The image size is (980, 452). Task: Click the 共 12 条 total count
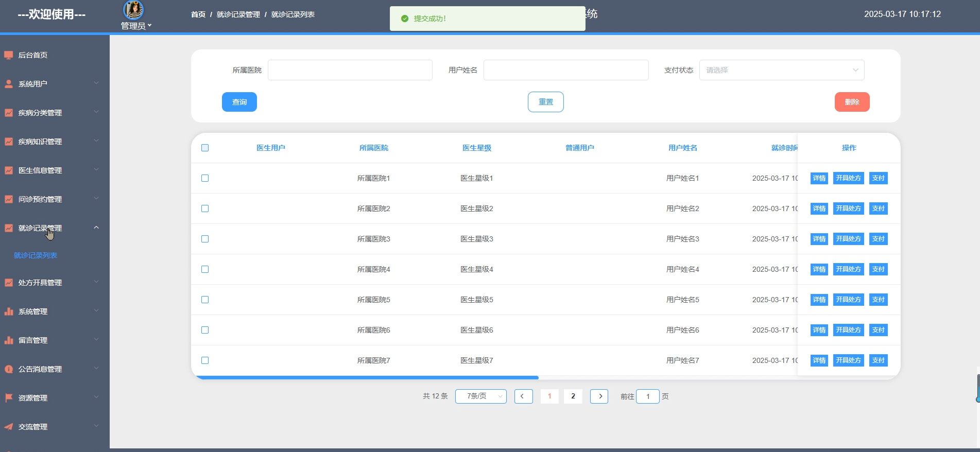click(435, 396)
